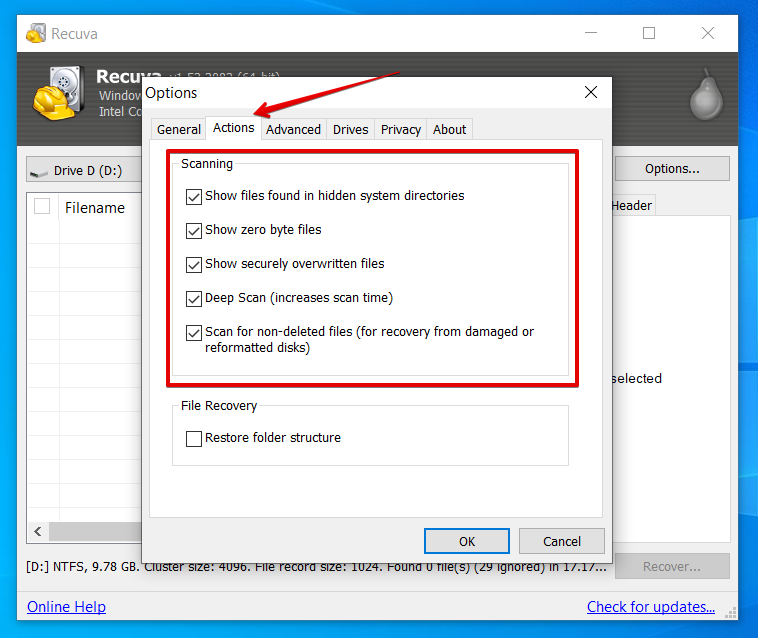Click Cancel in Options dialog
Image resolution: width=758 pixels, height=638 pixels.
click(562, 541)
